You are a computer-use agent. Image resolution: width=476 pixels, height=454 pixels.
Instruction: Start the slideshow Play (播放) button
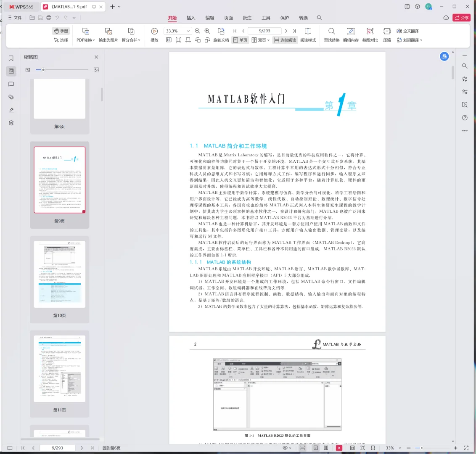click(x=154, y=35)
